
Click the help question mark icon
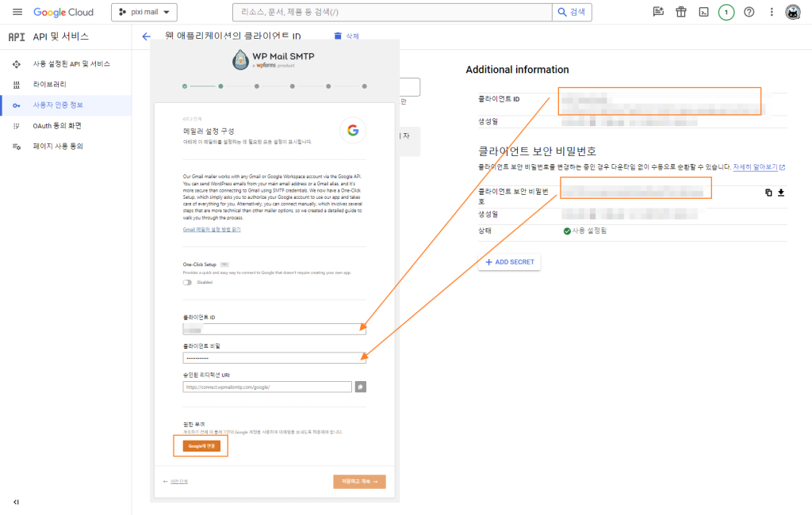pyautogui.click(x=749, y=12)
